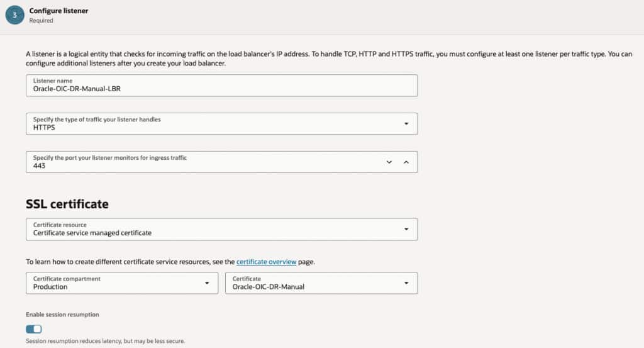Select the SSL certificate section heading

67,204
